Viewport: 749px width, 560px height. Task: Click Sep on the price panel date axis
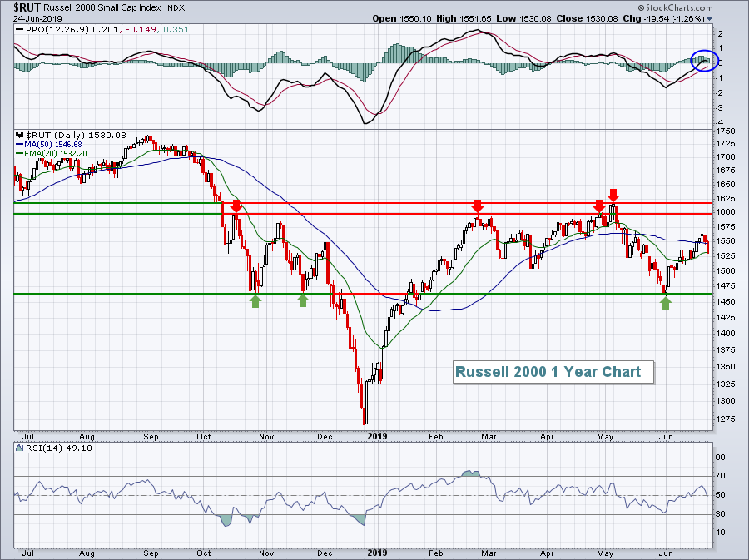click(151, 437)
